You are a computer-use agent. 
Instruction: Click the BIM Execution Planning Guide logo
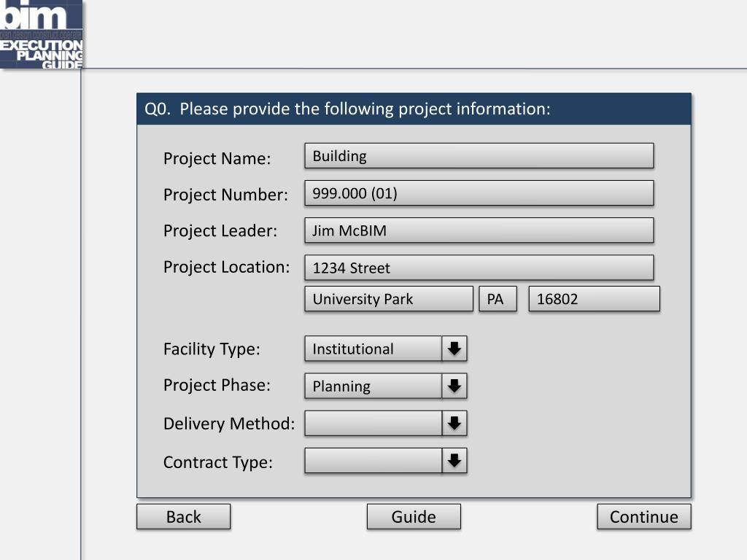click(41, 34)
